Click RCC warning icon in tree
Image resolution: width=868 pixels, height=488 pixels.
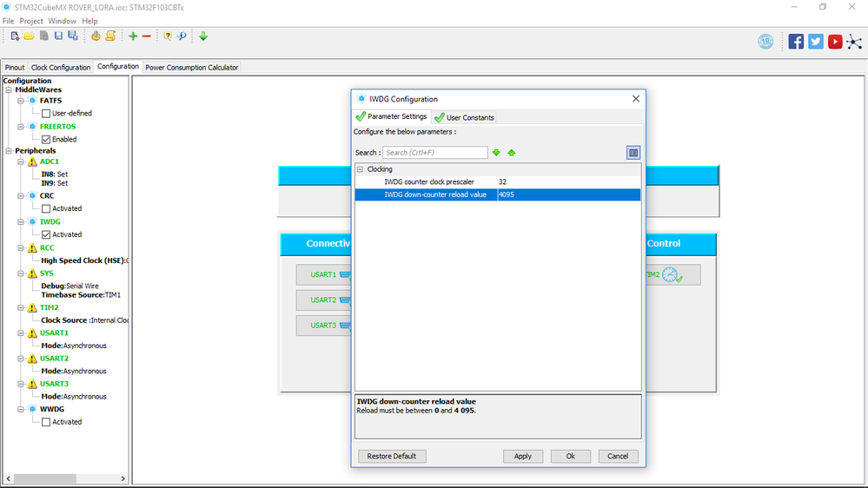point(32,247)
